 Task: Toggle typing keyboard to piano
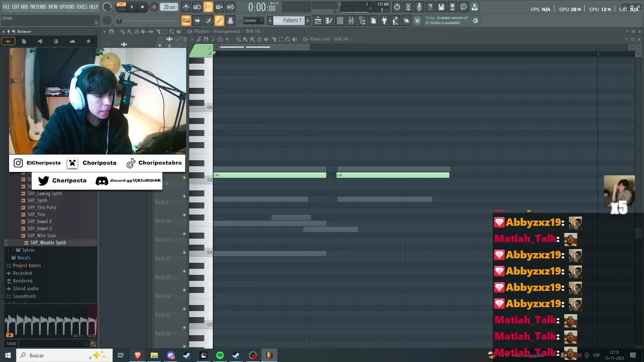click(186, 21)
